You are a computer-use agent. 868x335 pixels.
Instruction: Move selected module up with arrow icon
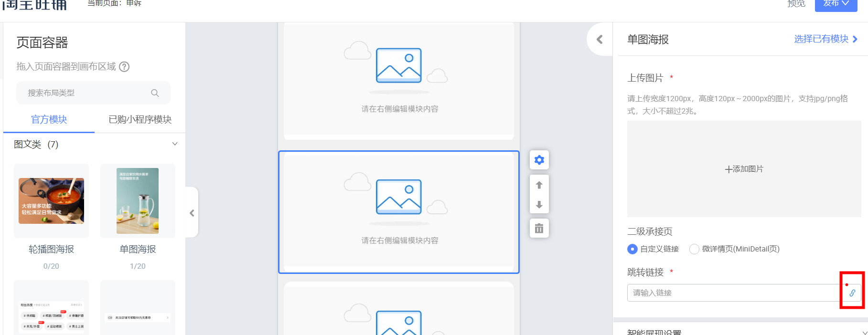[539, 185]
